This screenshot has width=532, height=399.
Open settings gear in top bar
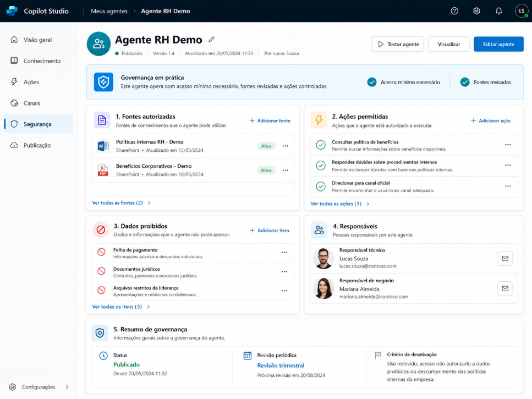coord(476,11)
